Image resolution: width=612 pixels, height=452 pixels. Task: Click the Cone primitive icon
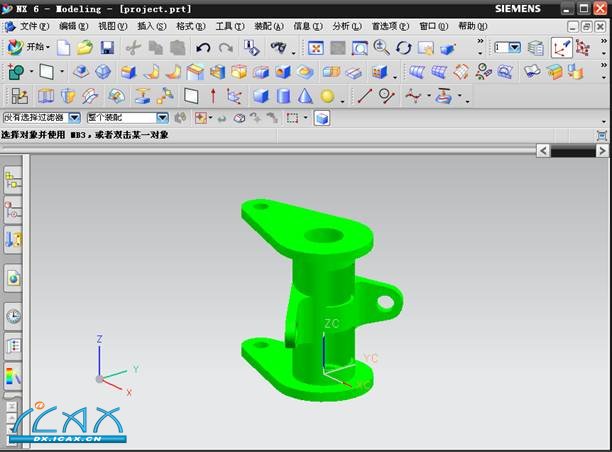[305, 96]
